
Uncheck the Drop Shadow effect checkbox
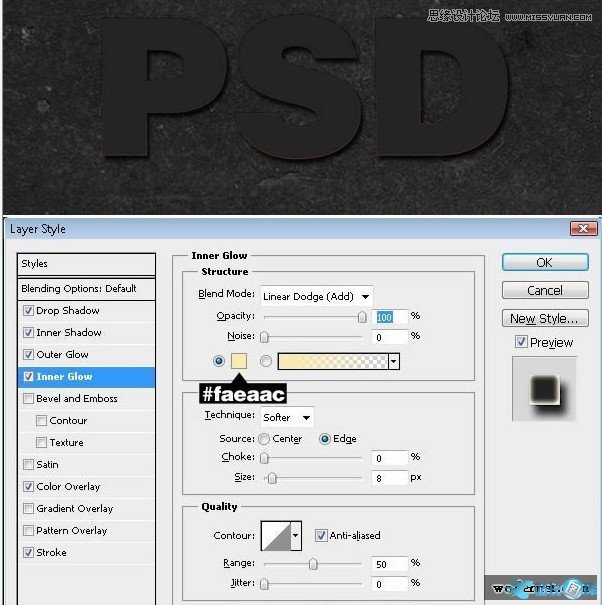pyautogui.click(x=27, y=311)
